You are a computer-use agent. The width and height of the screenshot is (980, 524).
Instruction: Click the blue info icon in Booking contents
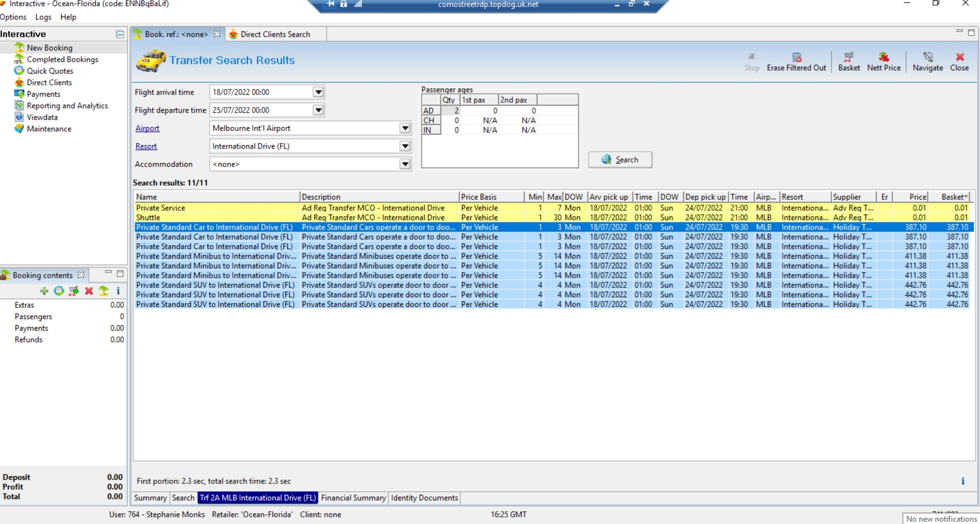point(118,291)
